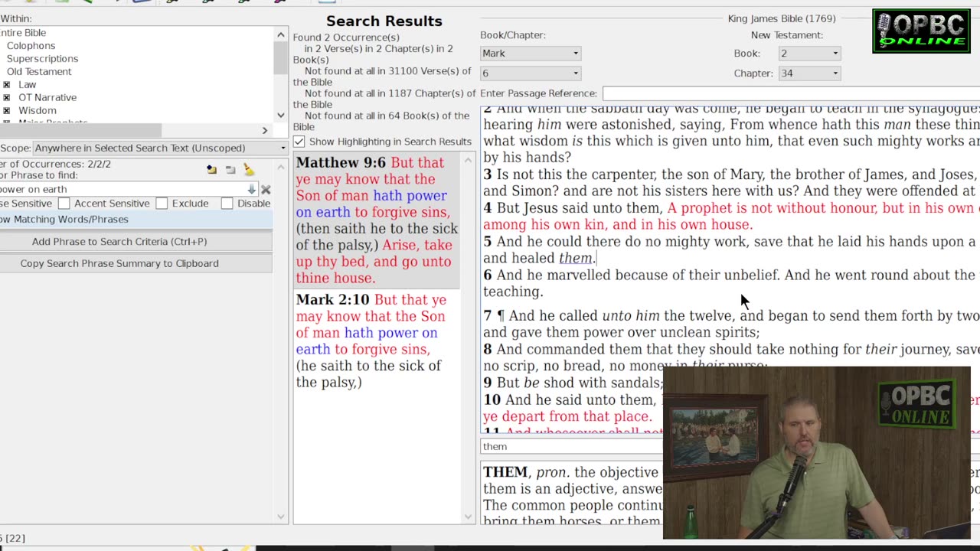This screenshot has width=980, height=551.
Task: Click the search phrase panel scroll-up arrow
Action: coord(281,167)
